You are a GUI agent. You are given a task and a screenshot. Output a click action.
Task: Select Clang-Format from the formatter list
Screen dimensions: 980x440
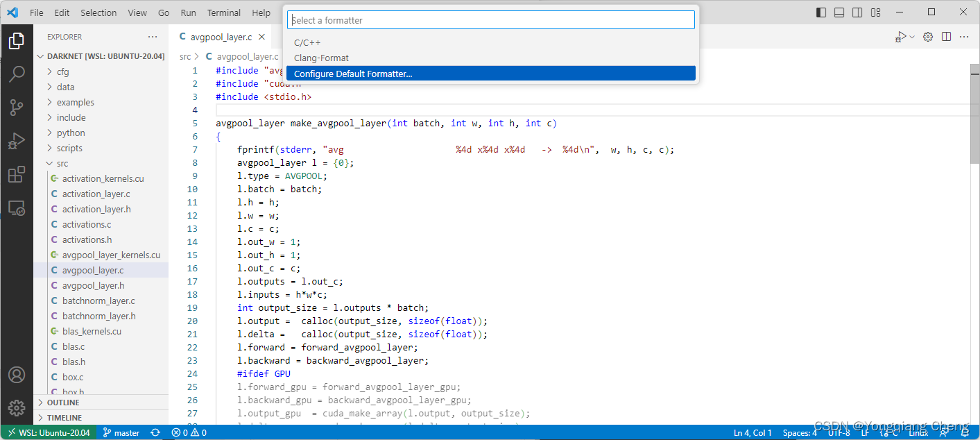tap(321, 58)
